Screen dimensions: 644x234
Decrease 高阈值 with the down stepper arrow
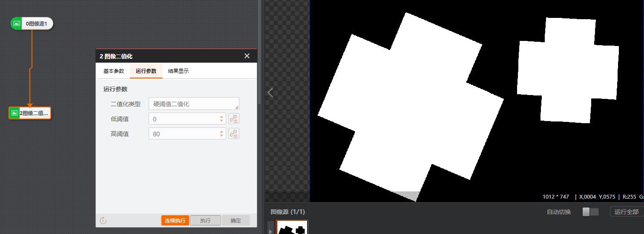coord(221,136)
